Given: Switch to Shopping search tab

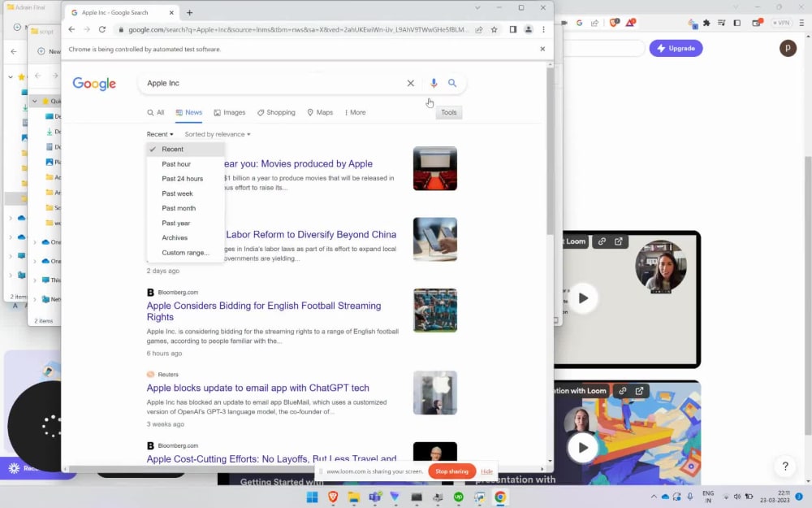Looking at the screenshot, I should [x=277, y=112].
